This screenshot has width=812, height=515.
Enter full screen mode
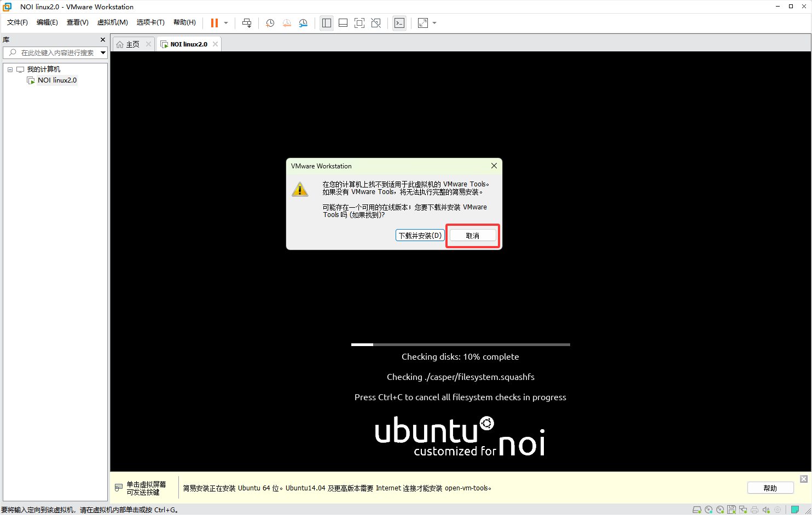(x=359, y=23)
